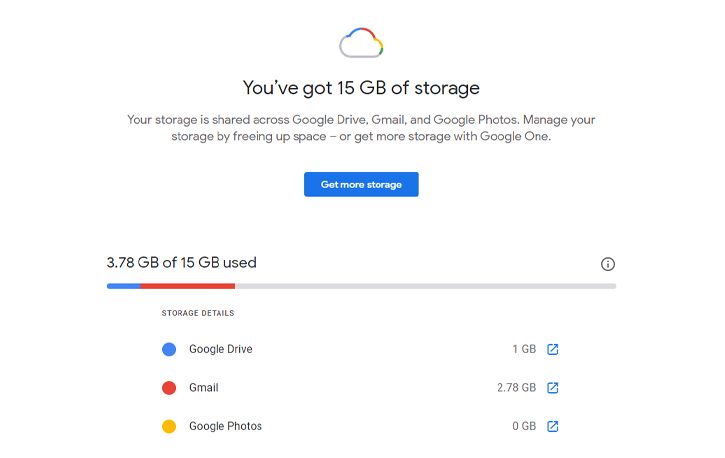Open the storage info icon
The image size is (725, 458).
[608, 264]
